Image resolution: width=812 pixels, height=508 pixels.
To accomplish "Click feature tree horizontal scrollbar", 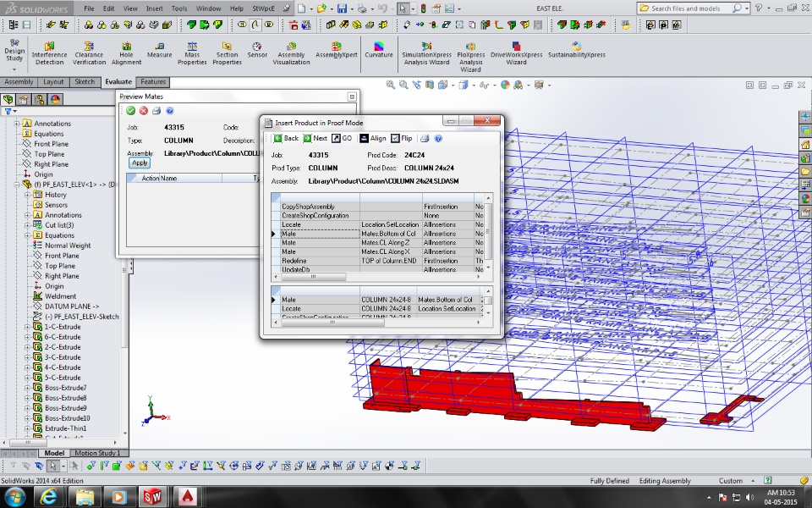I will click(x=28, y=443).
